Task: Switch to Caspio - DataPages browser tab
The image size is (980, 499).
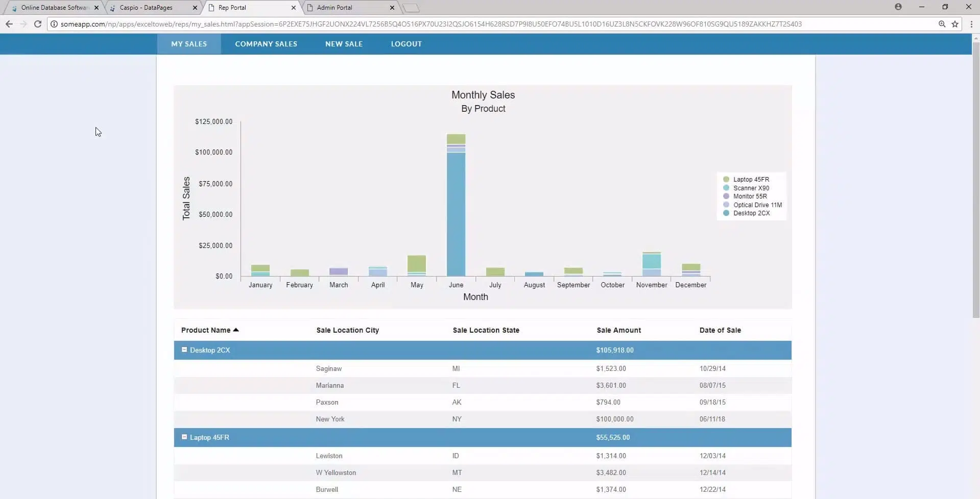Action: 146,8
